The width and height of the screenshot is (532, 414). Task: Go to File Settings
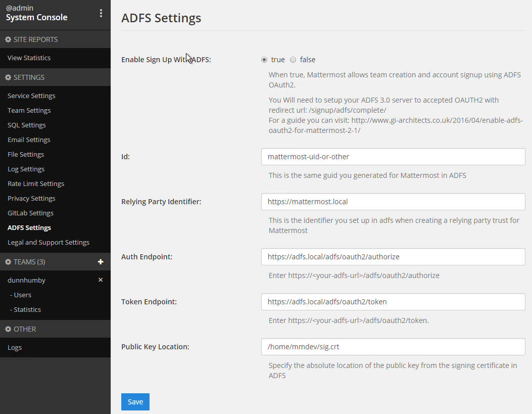(x=26, y=154)
